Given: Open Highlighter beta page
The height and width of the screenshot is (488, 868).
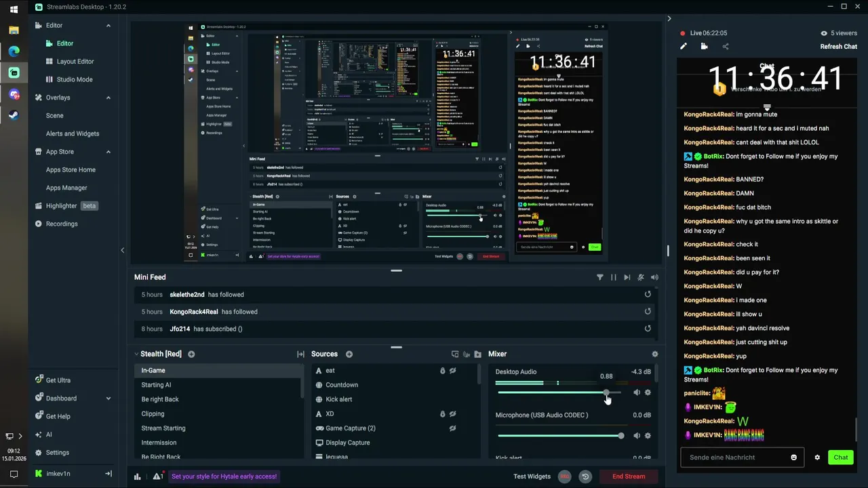Looking at the screenshot, I should 66,205.
